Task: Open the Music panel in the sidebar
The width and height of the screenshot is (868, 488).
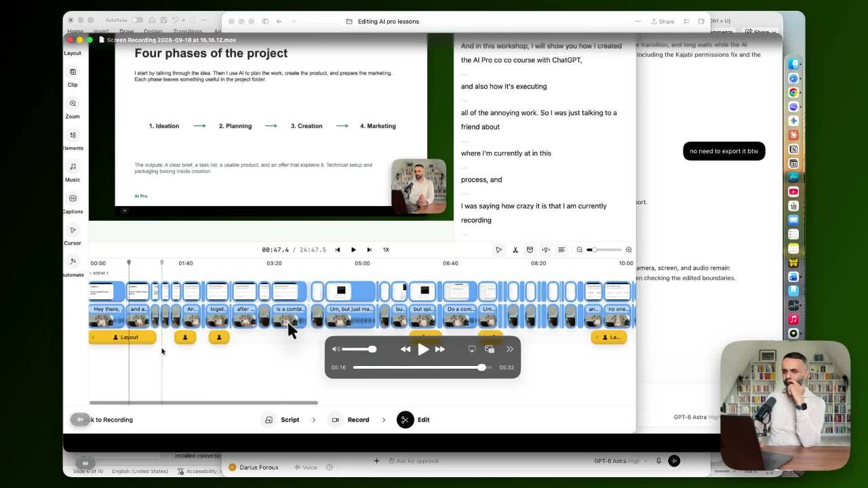Action: [x=73, y=171]
